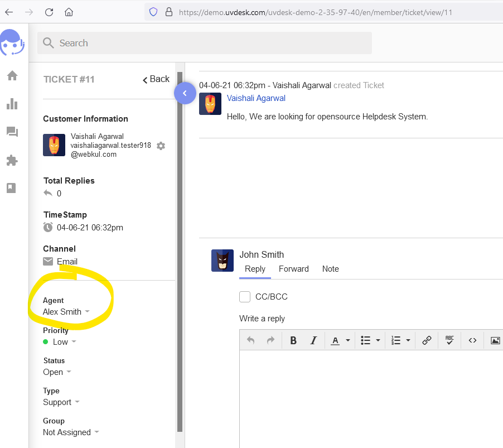Insert a link in the reply editor

pyautogui.click(x=427, y=340)
